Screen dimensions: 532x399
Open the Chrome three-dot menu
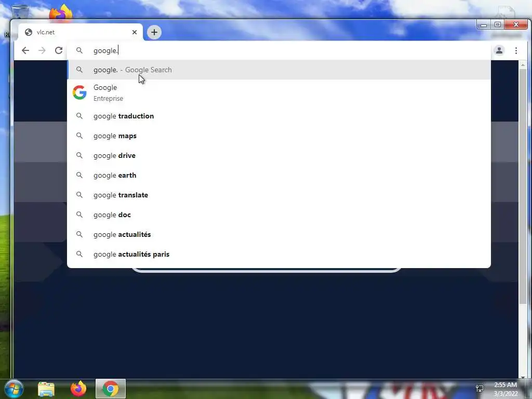coord(516,50)
